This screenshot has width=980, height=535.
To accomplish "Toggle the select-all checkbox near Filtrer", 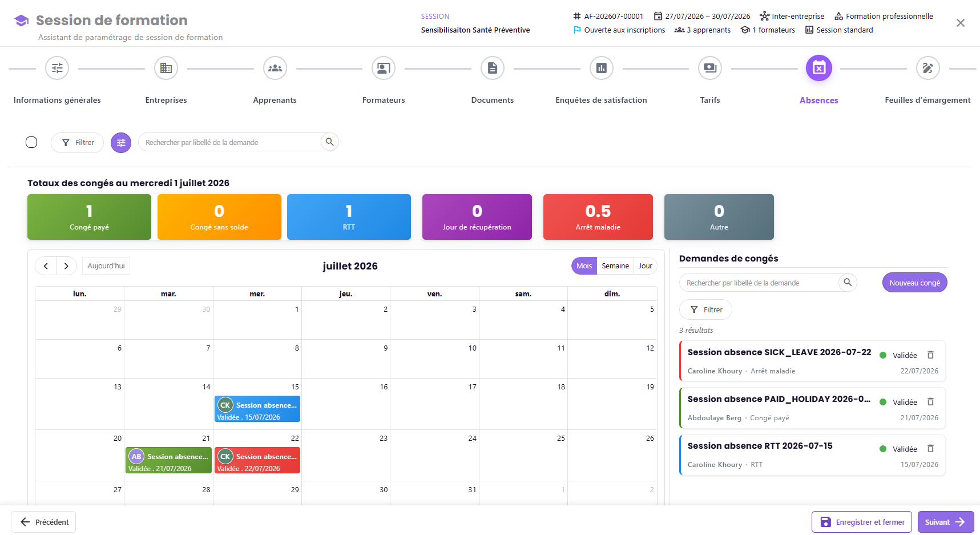I will click(x=31, y=142).
